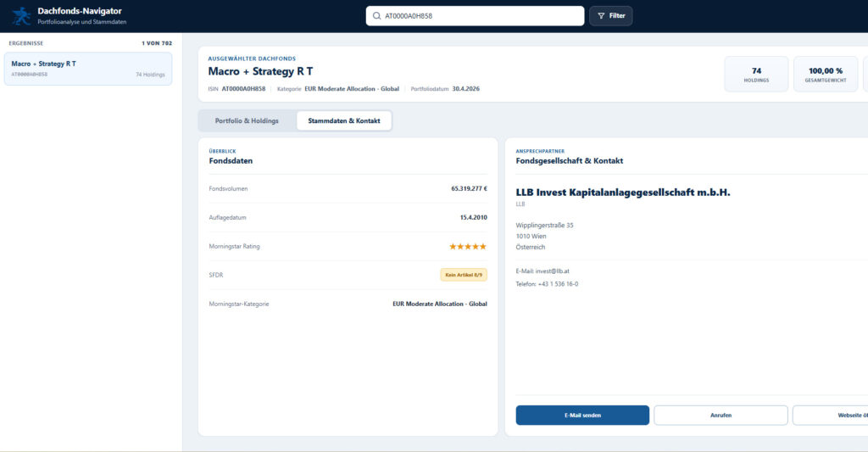Viewport: 868px width, 452px height.
Task: Click the Webseite öffnen button
Action: [831, 416]
